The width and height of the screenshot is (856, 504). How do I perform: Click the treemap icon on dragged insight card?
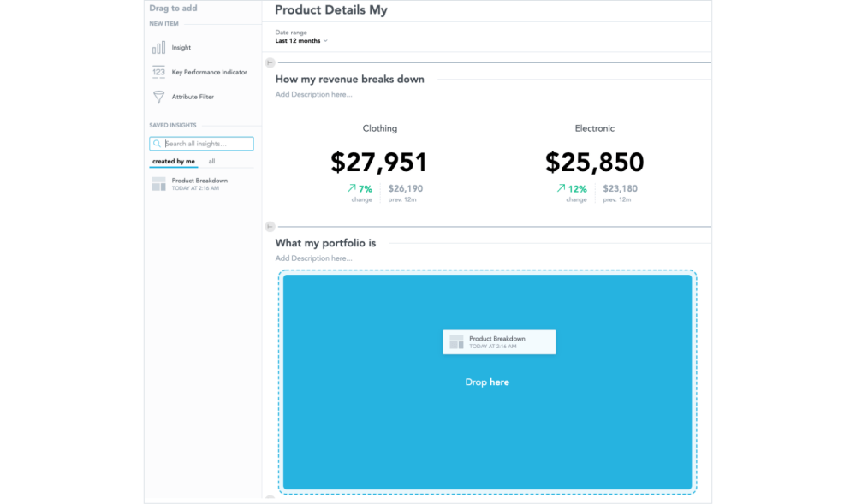pos(456,342)
